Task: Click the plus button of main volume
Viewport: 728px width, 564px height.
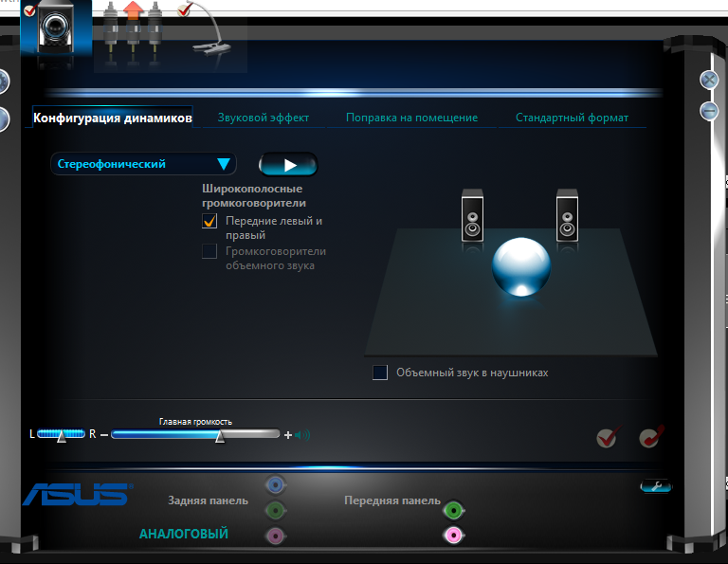Action: click(x=288, y=435)
